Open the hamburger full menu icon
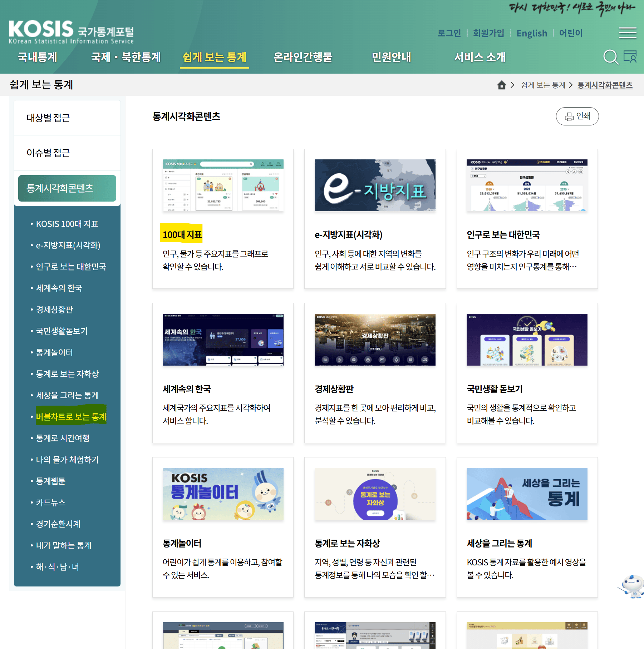The width and height of the screenshot is (644, 649). point(628,33)
